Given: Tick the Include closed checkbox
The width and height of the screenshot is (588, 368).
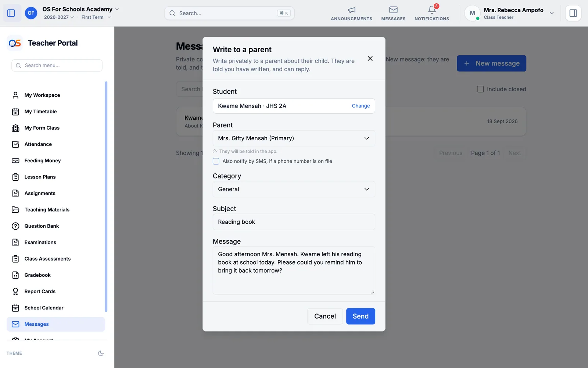Looking at the screenshot, I should 480,89.
